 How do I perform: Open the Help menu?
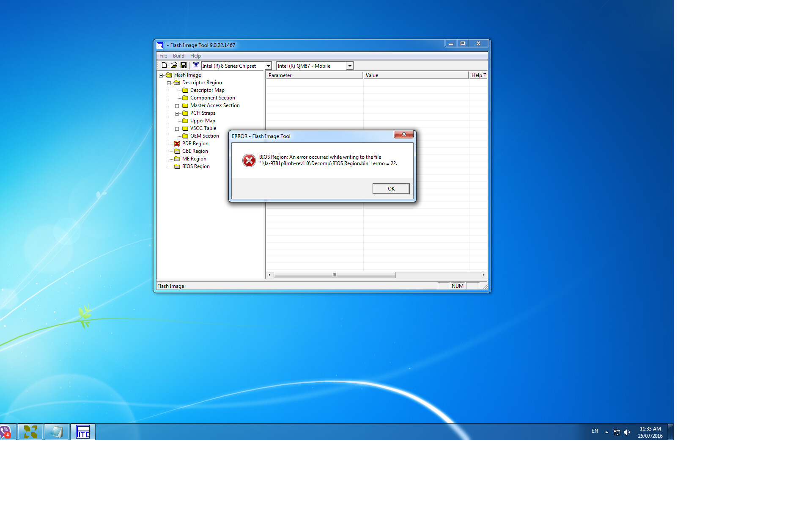click(x=195, y=56)
